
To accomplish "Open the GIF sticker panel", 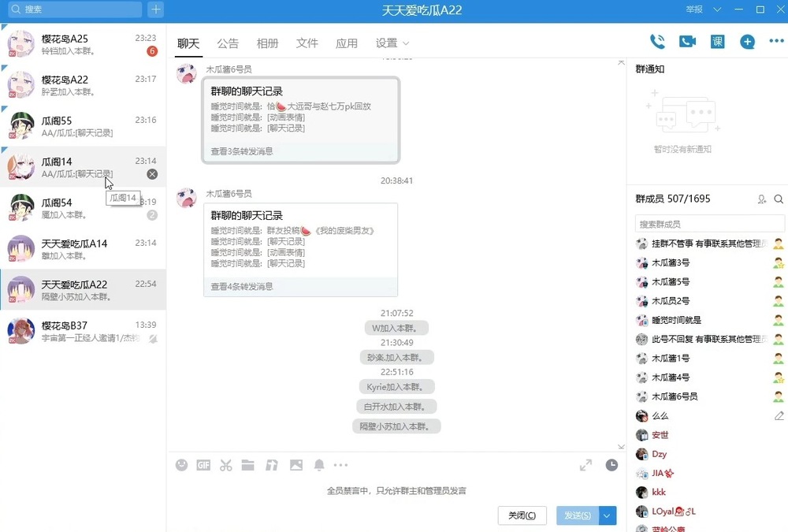I will tap(203, 465).
